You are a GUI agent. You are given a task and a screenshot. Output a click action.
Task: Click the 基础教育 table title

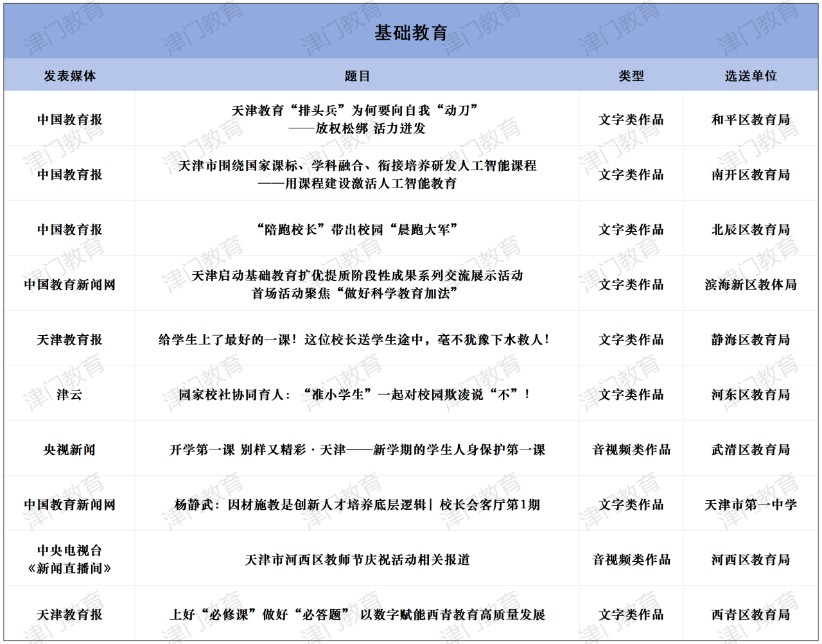tap(411, 33)
